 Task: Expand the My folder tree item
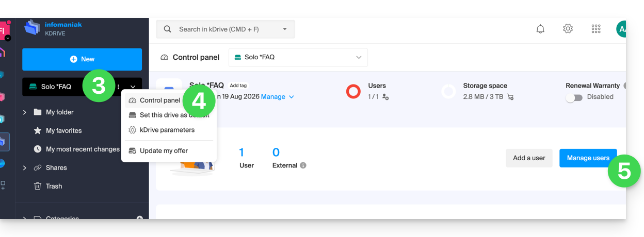25,112
